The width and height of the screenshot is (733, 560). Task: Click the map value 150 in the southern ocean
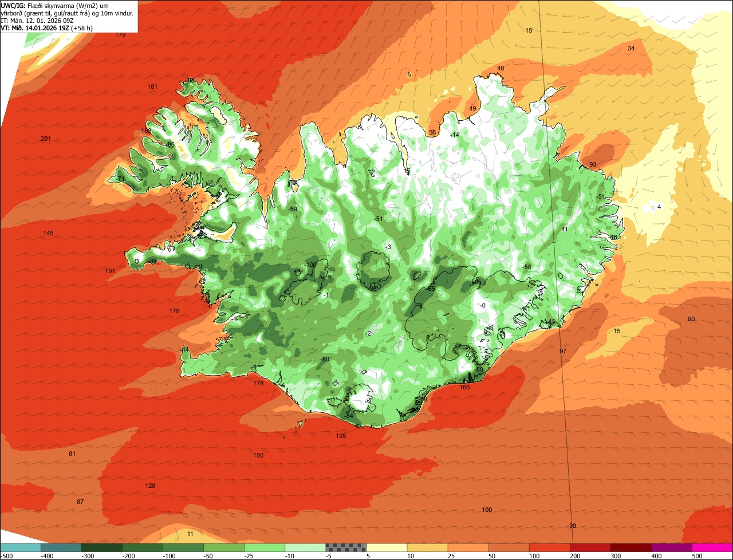258,455
